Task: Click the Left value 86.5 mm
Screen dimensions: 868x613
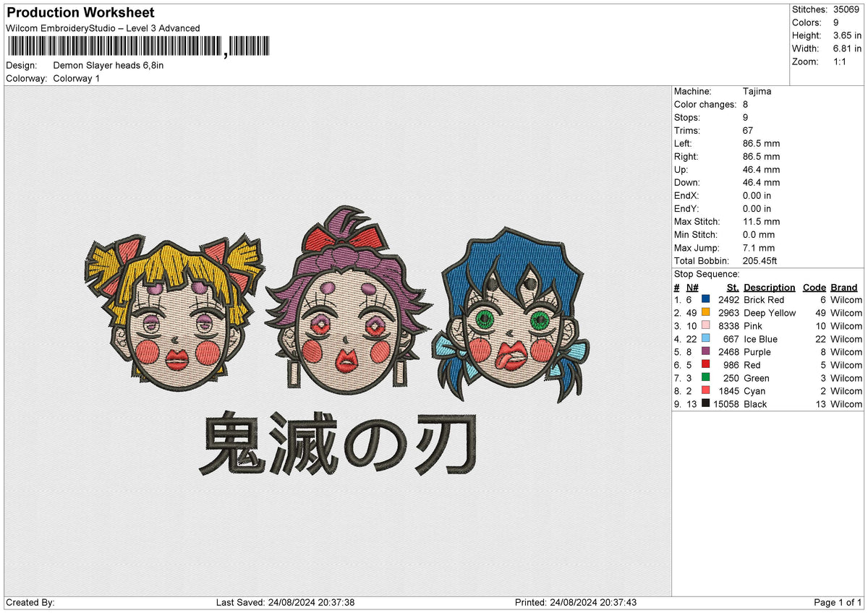Action: 761,144
